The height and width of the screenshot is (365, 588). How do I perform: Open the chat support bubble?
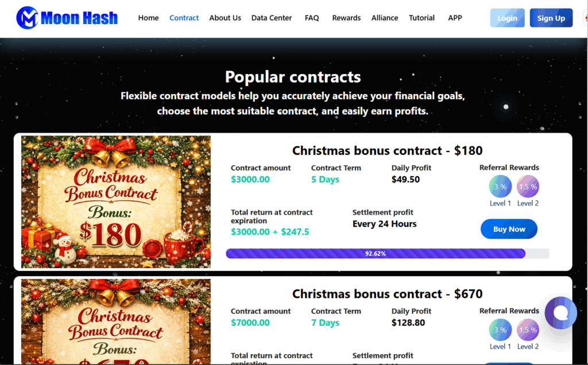click(x=560, y=313)
